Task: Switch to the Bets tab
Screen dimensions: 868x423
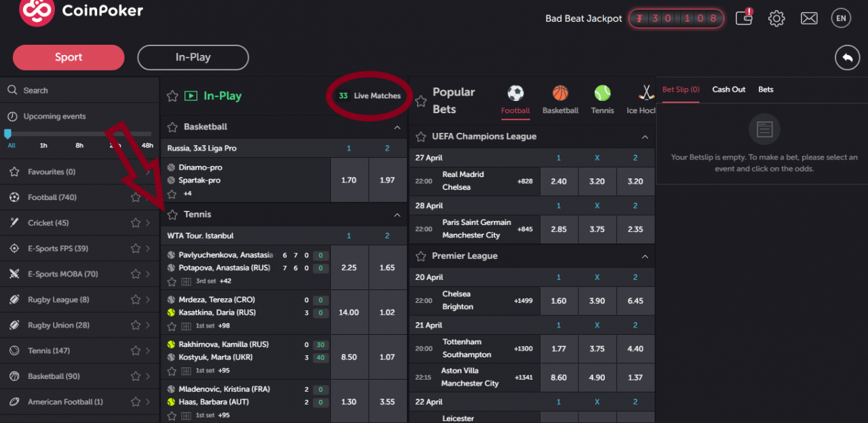Action: tap(766, 89)
